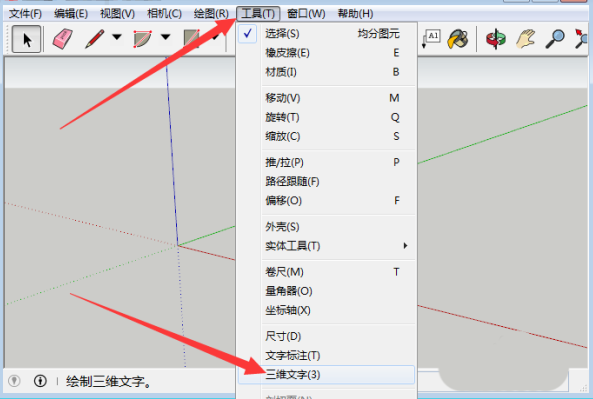The image size is (593, 399).
Task: Click the A1 text label tool
Action: coord(431,39)
